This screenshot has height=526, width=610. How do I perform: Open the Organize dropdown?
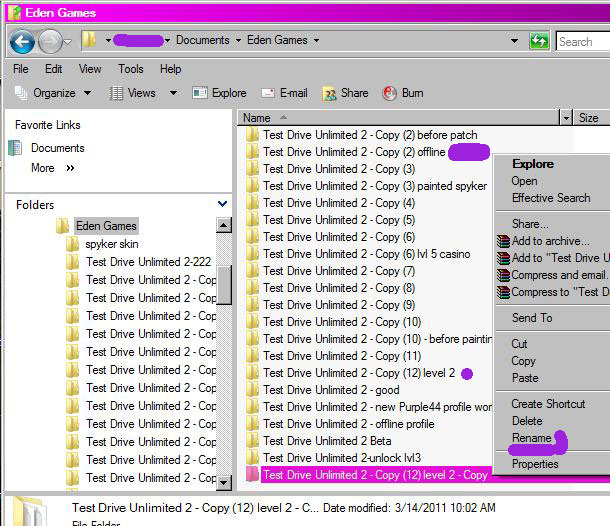pos(53,93)
